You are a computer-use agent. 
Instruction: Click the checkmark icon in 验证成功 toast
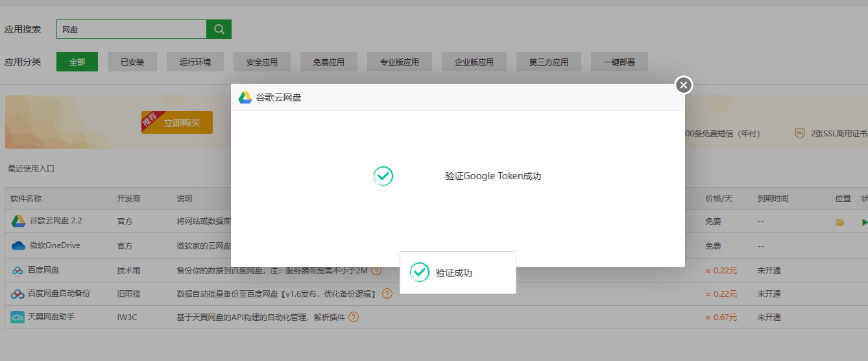click(420, 272)
